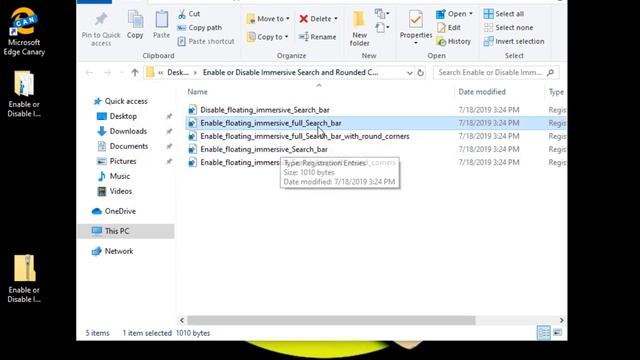Image resolution: width=640 pixels, height=360 pixels.
Task: Switch to Large icons view layout
Action: click(x=558, y=333)
